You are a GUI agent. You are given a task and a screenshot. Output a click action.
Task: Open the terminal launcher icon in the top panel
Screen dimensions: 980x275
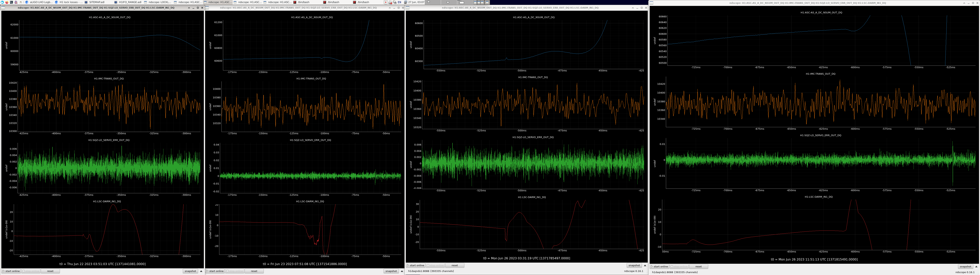(11, 2)
